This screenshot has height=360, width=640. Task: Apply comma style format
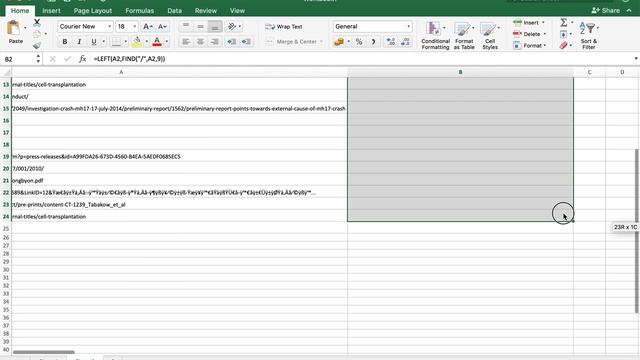pos(373,42)
